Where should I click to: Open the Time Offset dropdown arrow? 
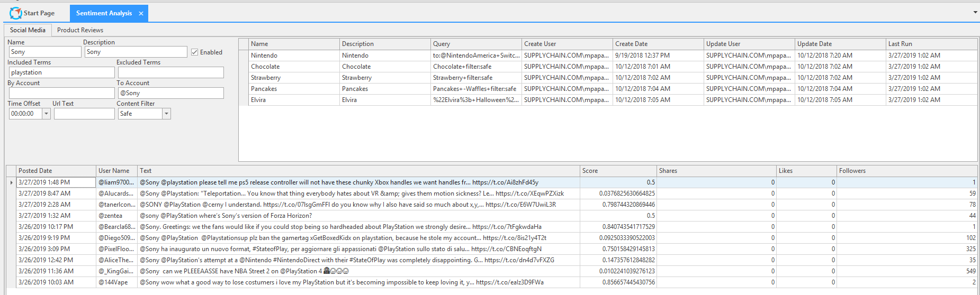(46, 114)
